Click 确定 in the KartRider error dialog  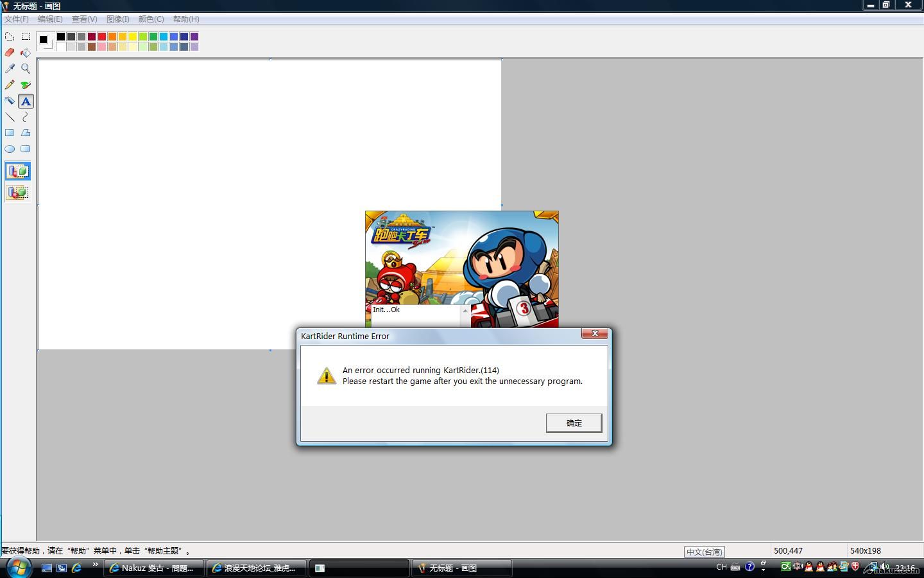tap(574, 423)
